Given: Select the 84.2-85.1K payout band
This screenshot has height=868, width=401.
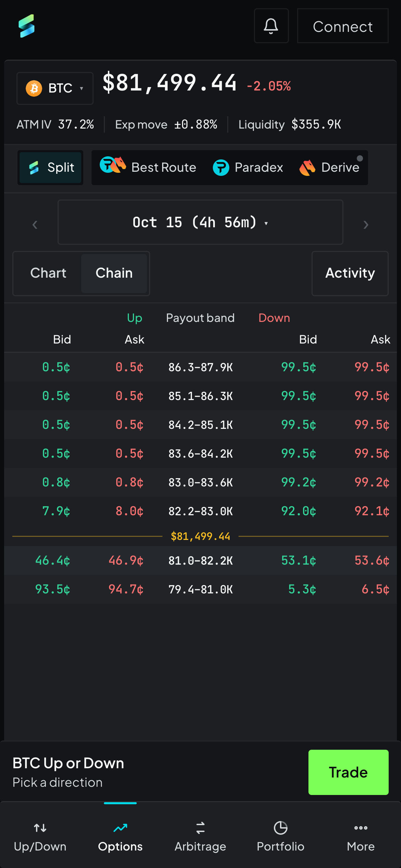Looking at the screenshot, I should pyautogui.click(x=200, y=425).
